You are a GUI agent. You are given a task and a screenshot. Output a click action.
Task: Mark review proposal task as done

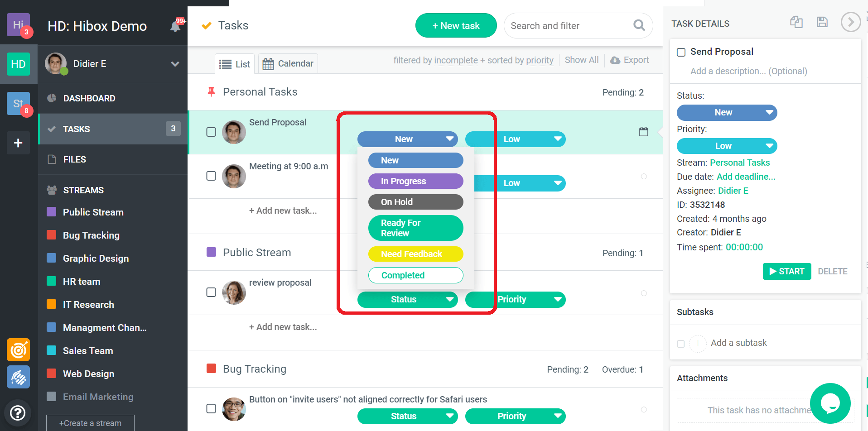click(211, 292)
